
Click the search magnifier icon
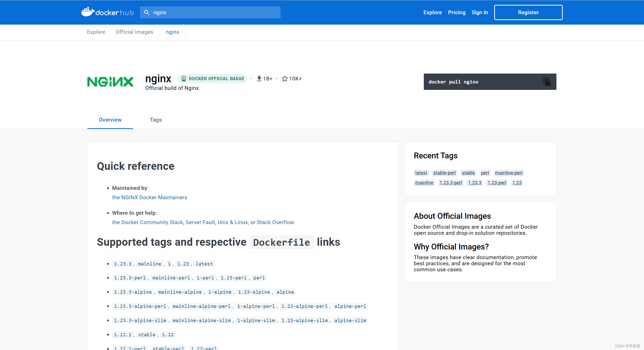pyautogui.click(x=147, y=12)
